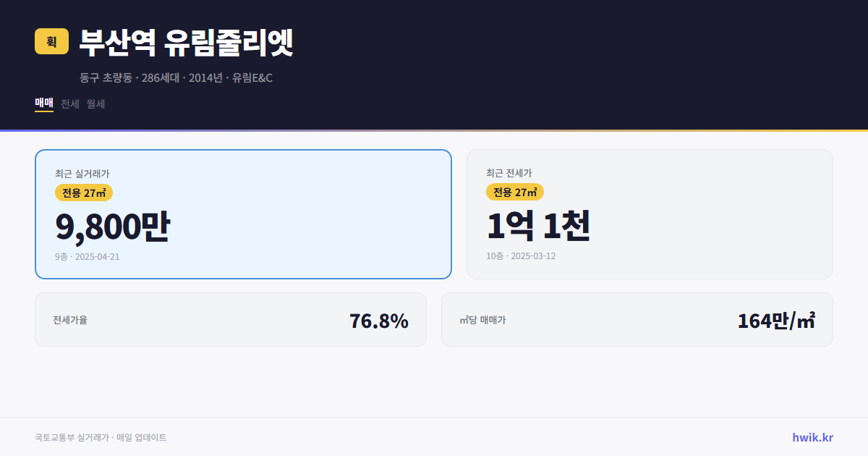The height and width of the screenshot is (456, 868).
Task: Open the apartment name 부산역 유림줄리엣
Action: [184, 42]
